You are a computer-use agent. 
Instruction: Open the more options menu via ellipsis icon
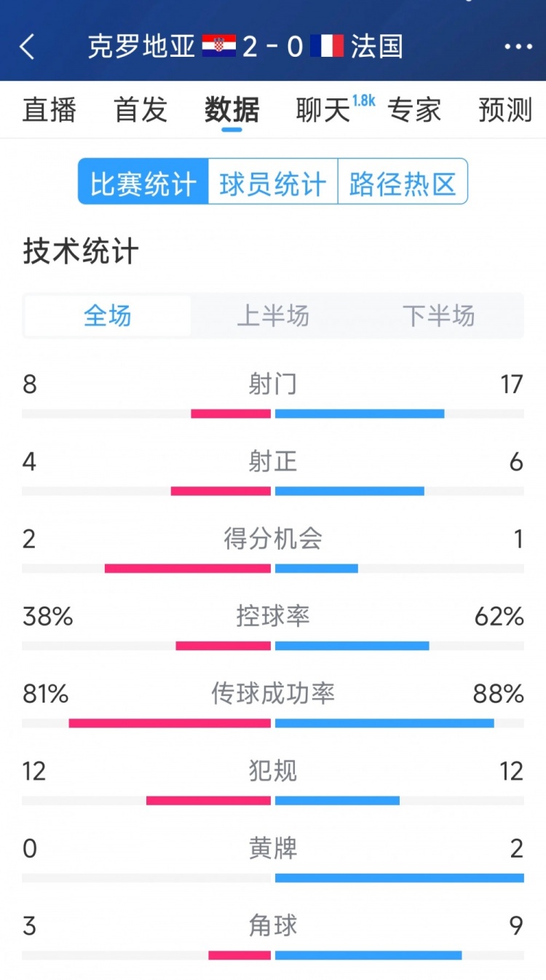coord(518,47)
